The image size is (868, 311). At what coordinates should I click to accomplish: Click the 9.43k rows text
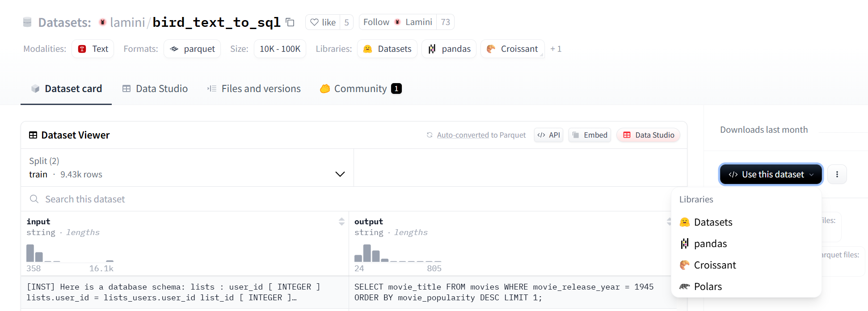click(x=81, y=174)
